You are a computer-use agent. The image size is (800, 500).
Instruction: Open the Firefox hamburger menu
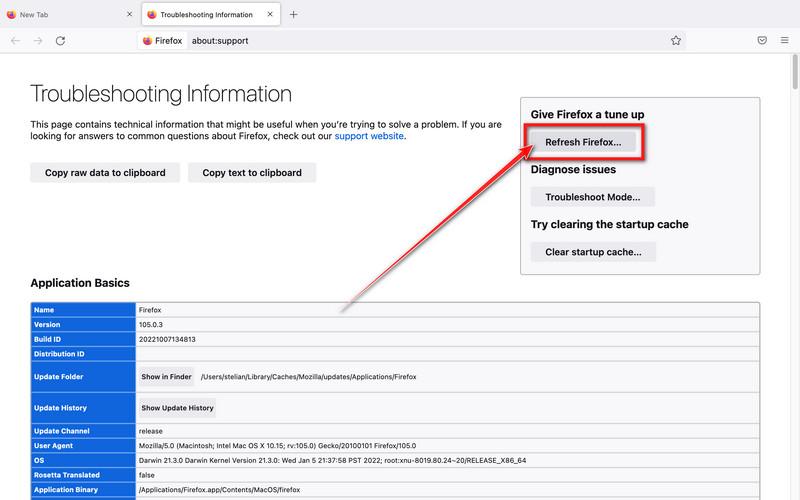(785, 40)
